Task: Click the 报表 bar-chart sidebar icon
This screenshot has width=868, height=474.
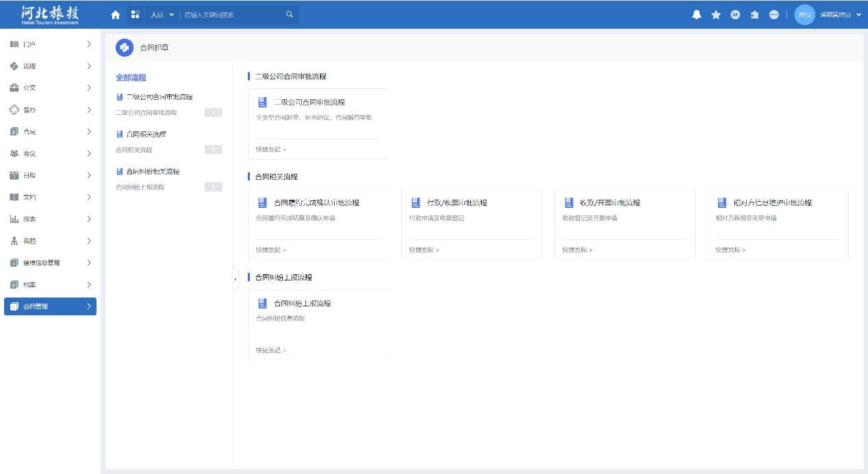Action: point(14,220)
